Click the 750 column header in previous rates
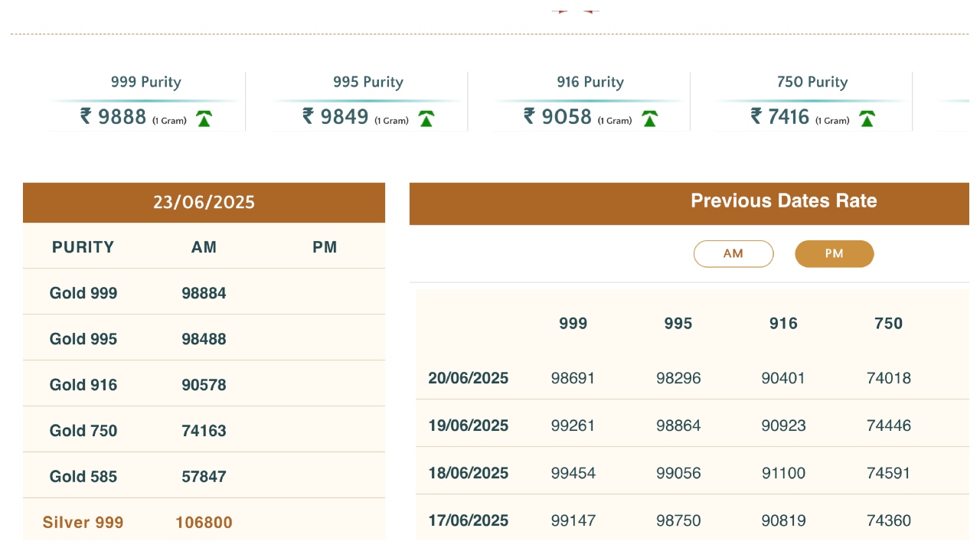This screenshot has width=980, height=551. tap(888, 324)
